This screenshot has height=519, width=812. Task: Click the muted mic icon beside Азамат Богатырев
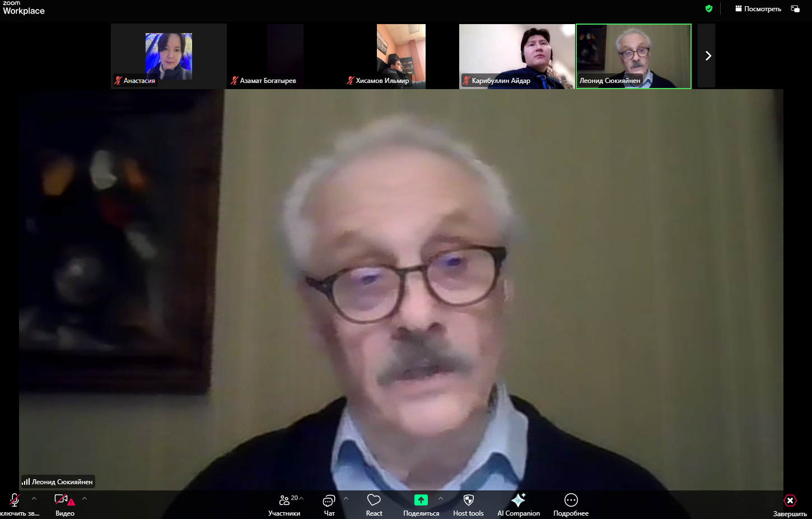click(235, 81)
